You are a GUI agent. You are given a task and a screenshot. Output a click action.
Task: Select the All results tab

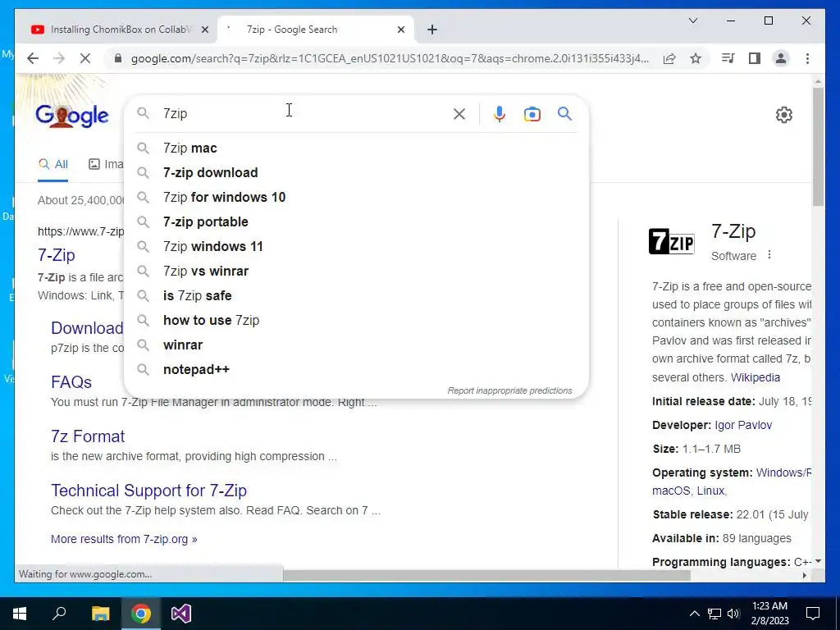[53, 164]
